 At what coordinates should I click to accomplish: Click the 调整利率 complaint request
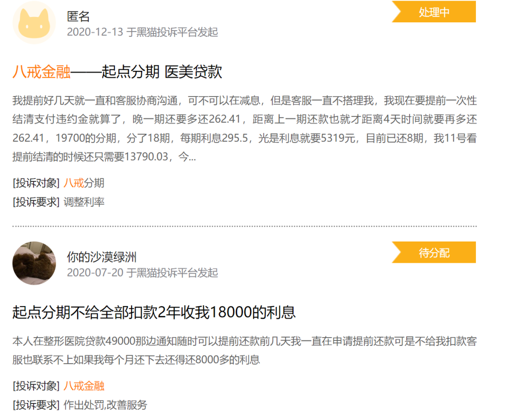(x=84, y=202)
